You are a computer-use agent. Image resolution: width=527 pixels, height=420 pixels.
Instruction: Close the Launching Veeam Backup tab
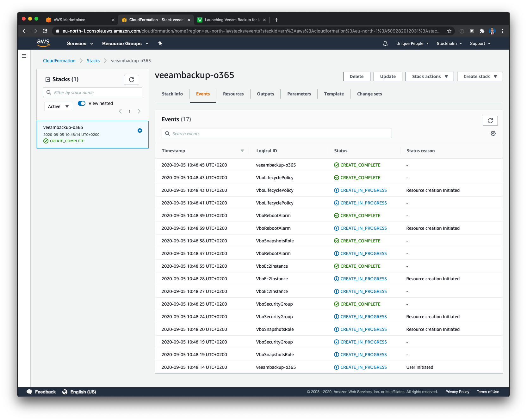[x=264, y=20]
